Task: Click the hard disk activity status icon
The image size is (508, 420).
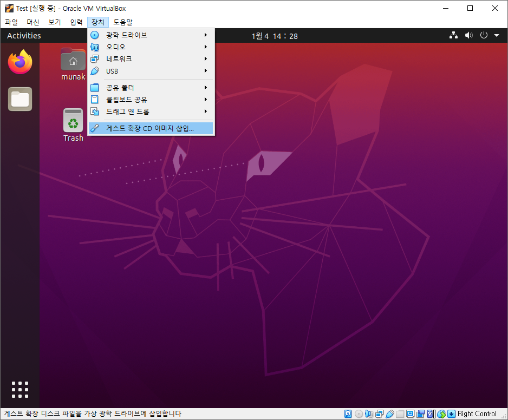Action: (348, 414)
